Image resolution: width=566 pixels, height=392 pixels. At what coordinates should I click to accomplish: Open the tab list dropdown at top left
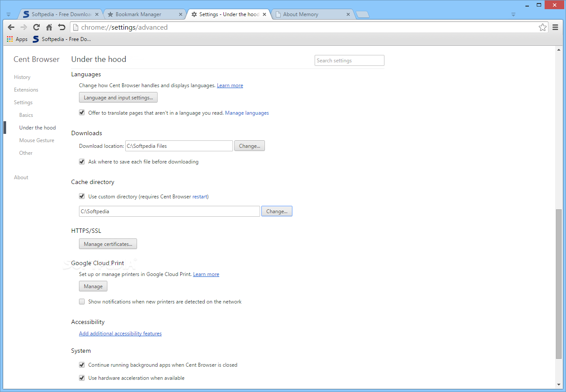(8, 14)
